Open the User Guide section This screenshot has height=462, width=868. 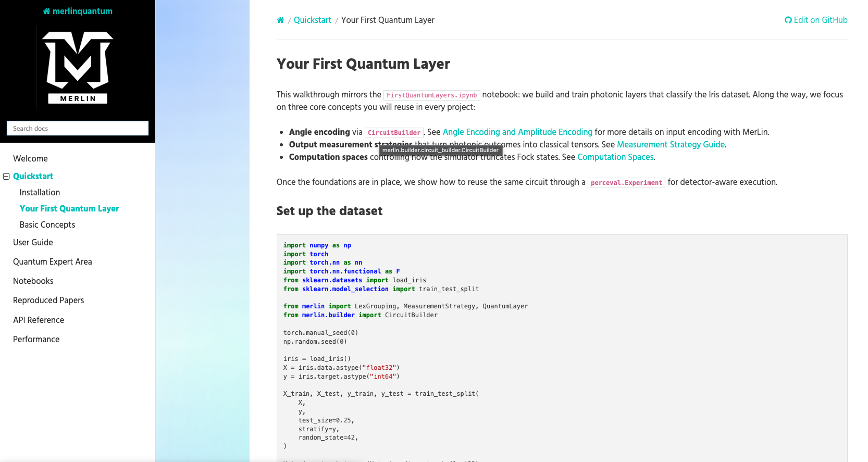[x=33, y=242]
